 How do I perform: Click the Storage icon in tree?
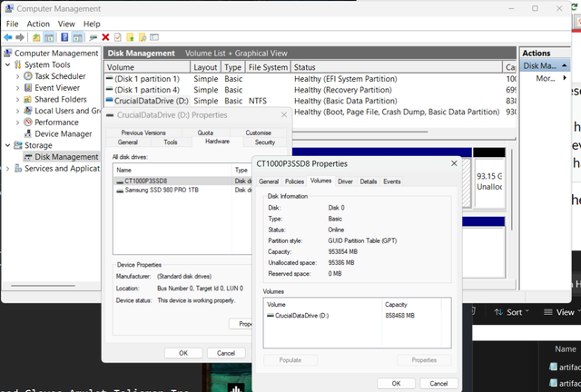18,145
